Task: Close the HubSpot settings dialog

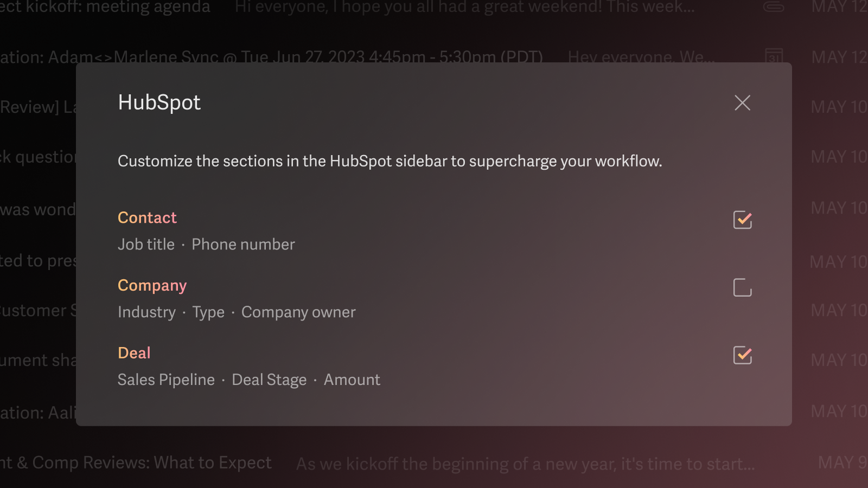Action: (x=742, y=102)
